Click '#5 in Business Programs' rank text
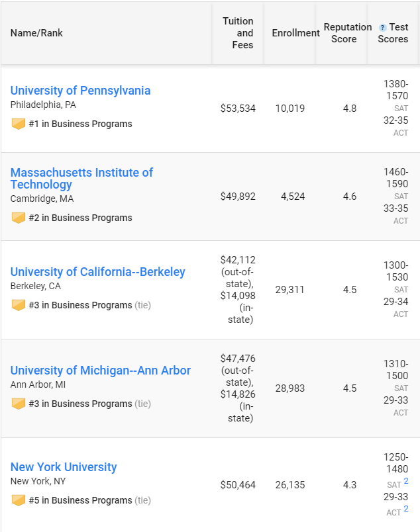The image size is (420, 532). click(x=81, y=500)
